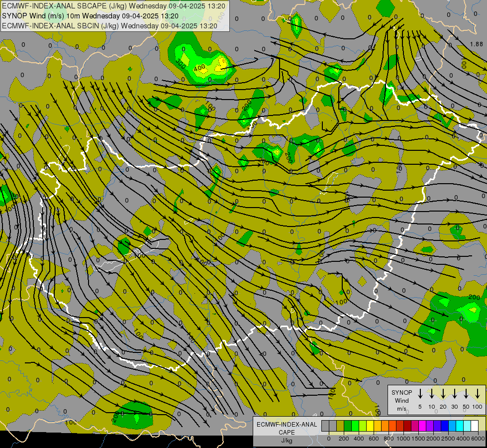Select the pale cyan swatch after 4000
This screenshot has height=448, width=487.
click(468, 426)
